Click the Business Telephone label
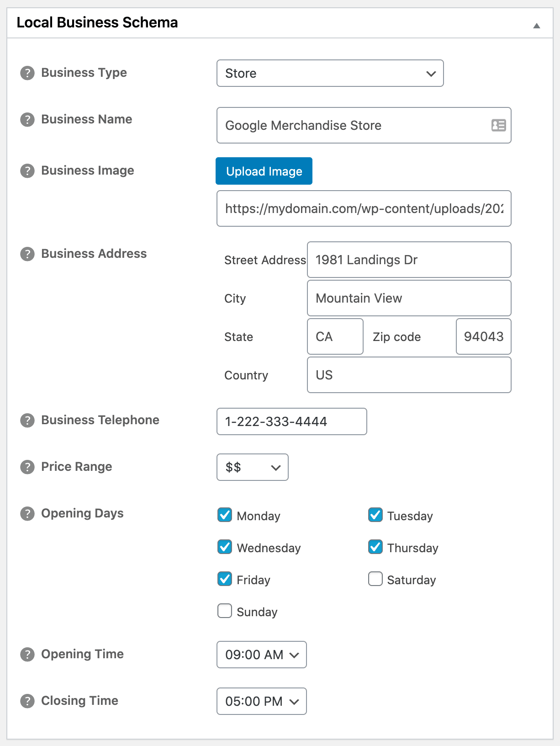Viewport: 560px width, 746px height. tap(100, 420)
